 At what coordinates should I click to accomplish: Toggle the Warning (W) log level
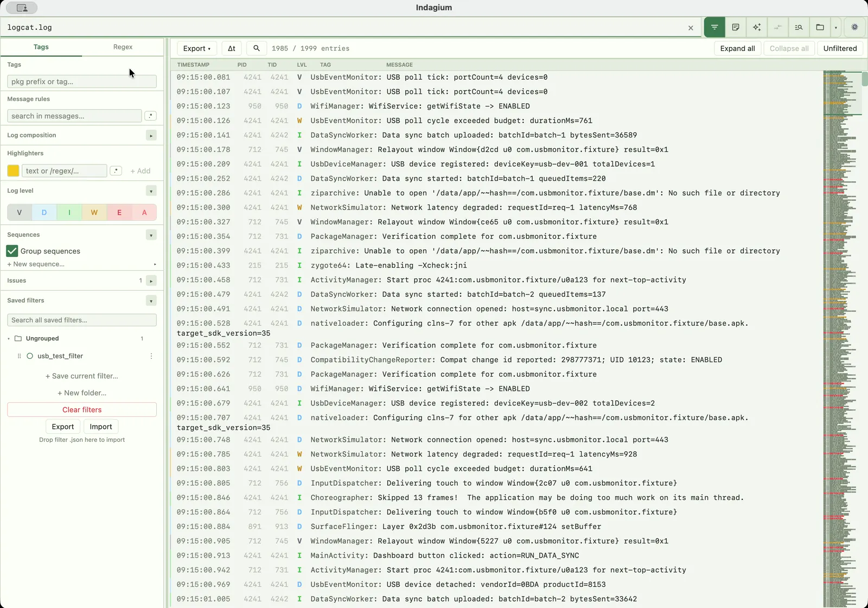[94, 212]
